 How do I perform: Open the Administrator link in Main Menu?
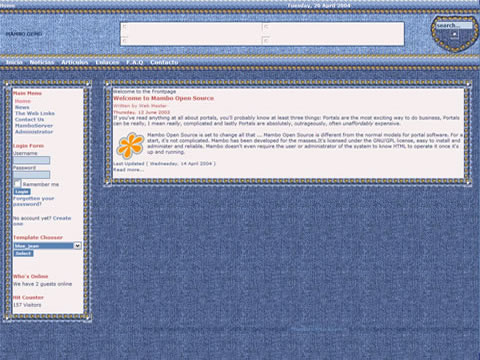[34, 132]
